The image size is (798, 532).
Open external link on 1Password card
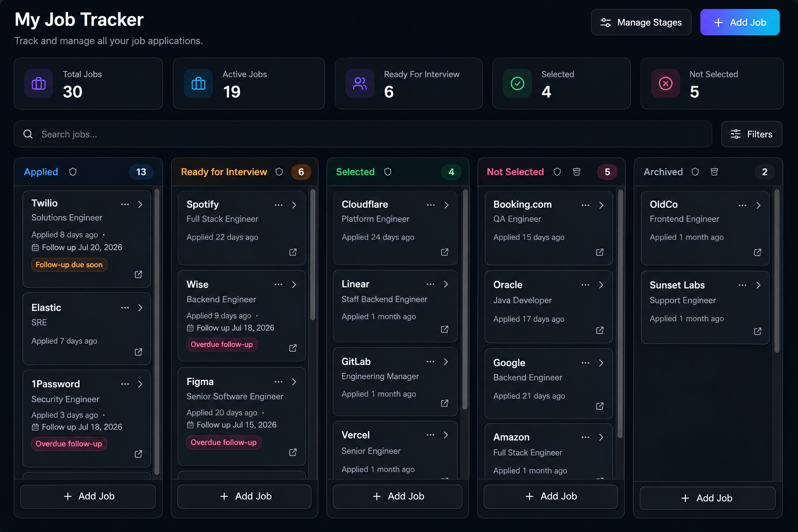138,454
